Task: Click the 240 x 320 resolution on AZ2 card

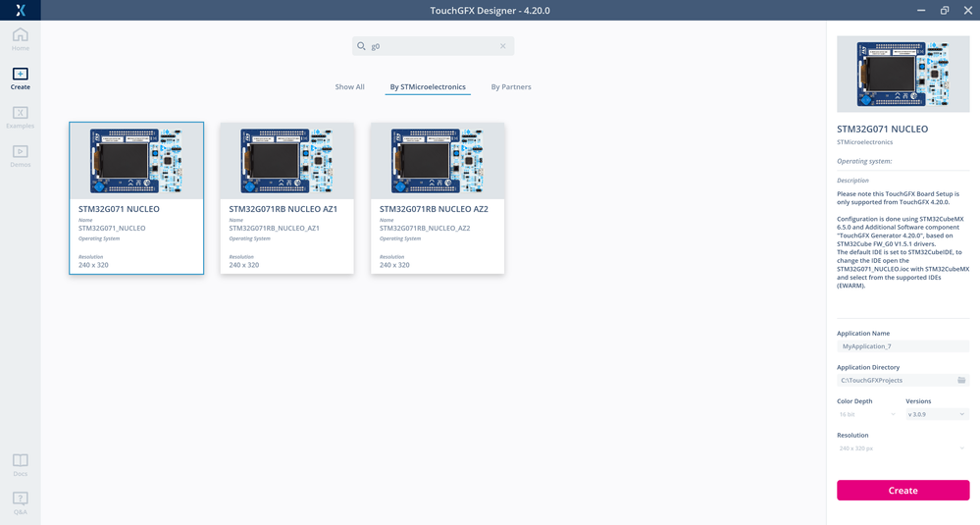Action: (394, 265)
